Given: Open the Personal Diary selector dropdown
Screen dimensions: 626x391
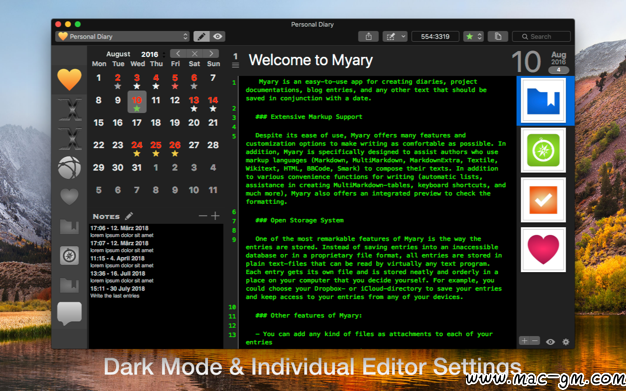Looking at the screenshot, I should pos(122,36).
